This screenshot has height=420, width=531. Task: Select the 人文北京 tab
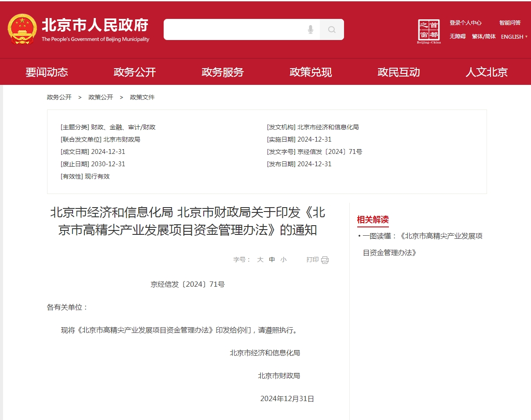(x=486, y=72)
